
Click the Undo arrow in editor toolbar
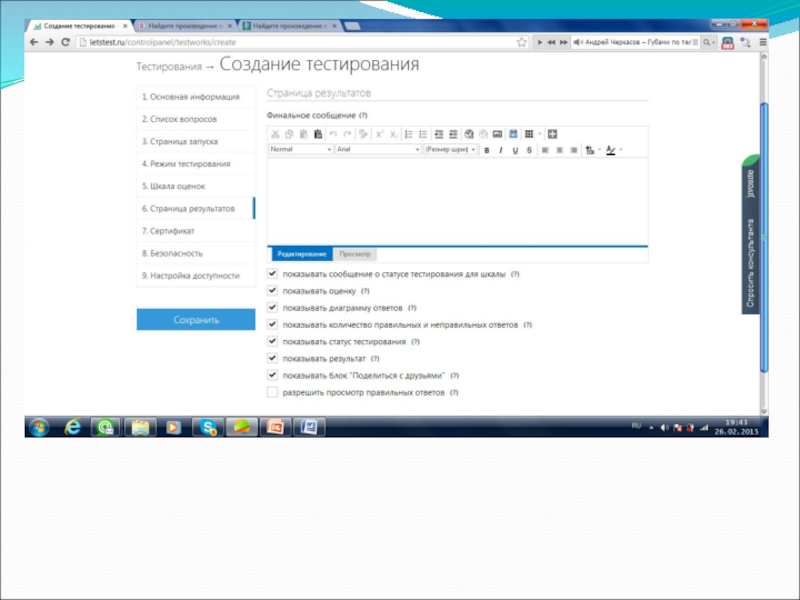coord(333,134)
